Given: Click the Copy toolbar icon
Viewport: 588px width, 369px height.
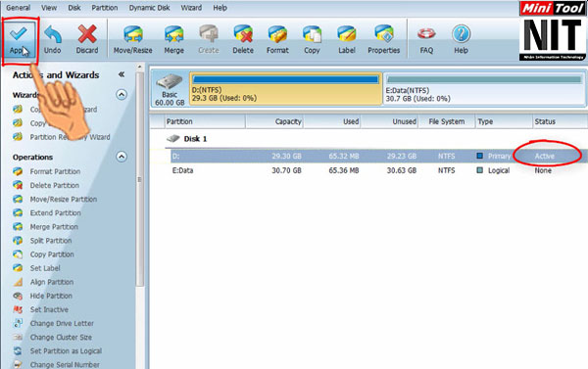Looking at the screenshot, I should click(x=312, y=39).
